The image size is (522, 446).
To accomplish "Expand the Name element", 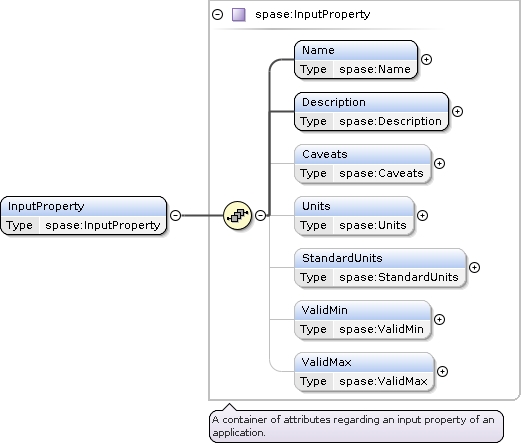I will pyautogui.click(x=426, y=59).
